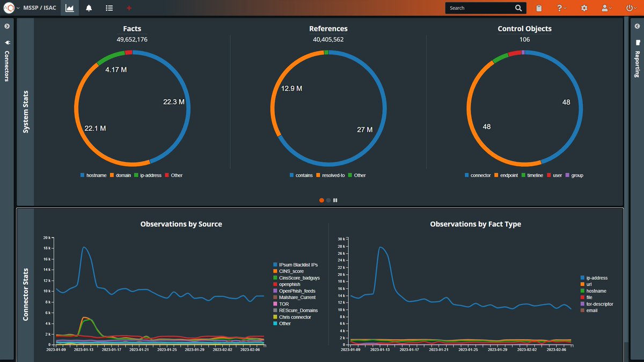Click the red plus icon to add new
The image size is (644, 362).
point(128,8)
